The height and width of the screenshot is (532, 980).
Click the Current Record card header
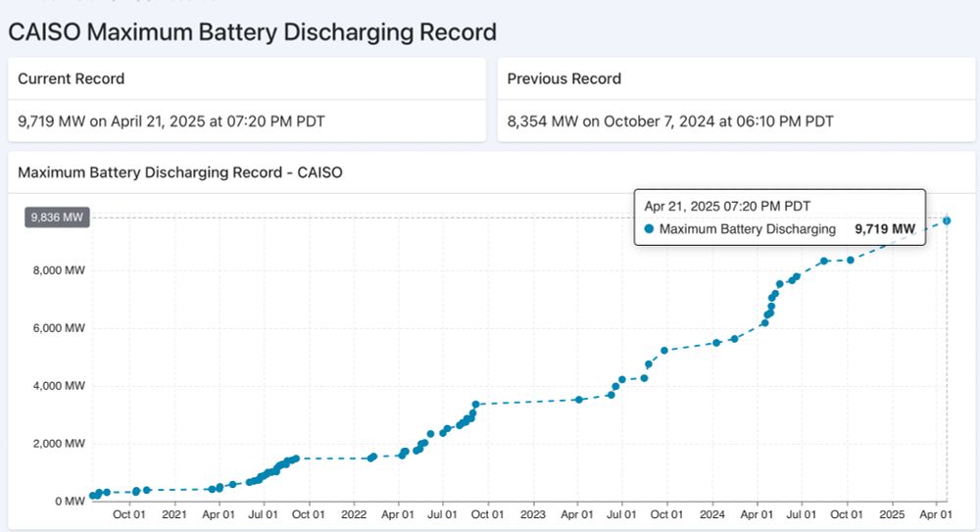247,78
